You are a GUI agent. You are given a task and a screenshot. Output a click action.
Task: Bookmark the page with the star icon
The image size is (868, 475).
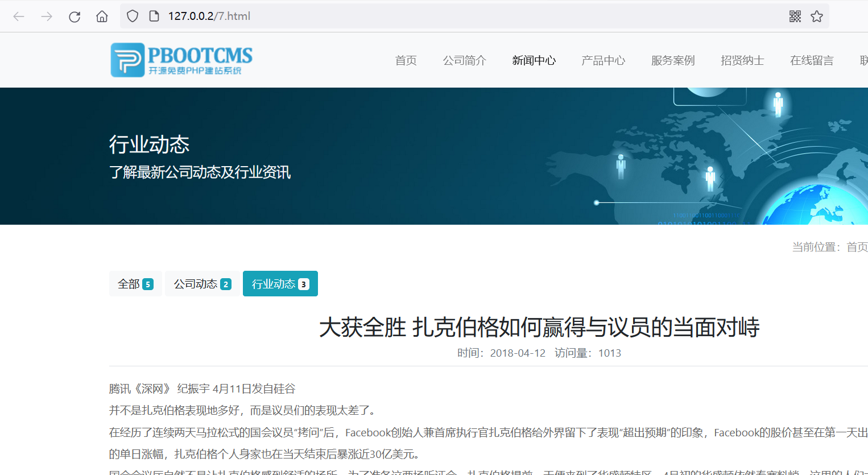point(817,16)
